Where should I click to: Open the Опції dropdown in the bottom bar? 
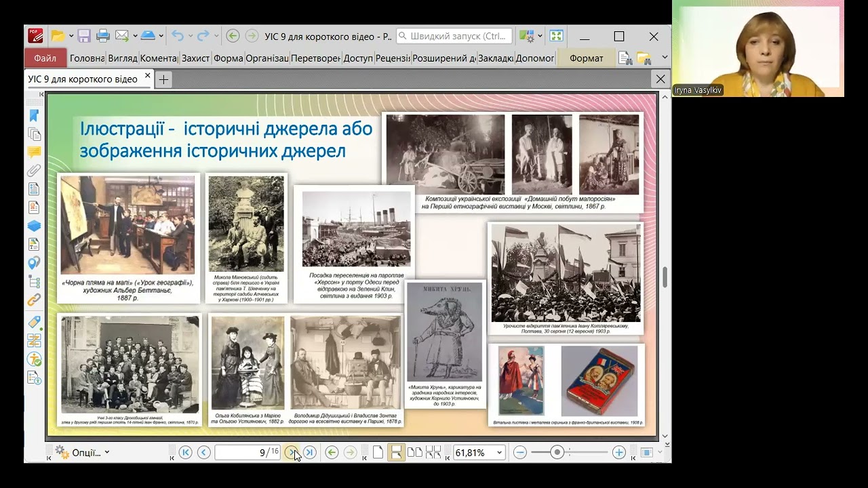pos(82,453)
